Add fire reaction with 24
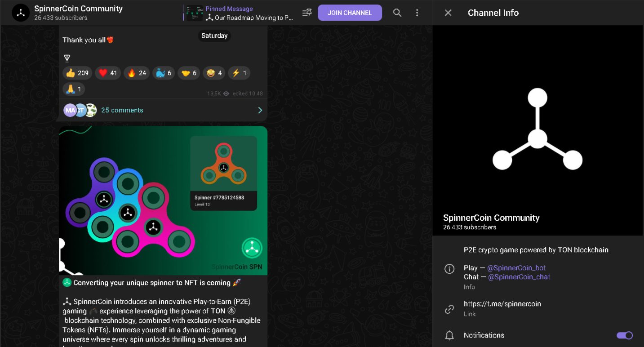Viewport: 644px width, 347px height. [137, 73]
